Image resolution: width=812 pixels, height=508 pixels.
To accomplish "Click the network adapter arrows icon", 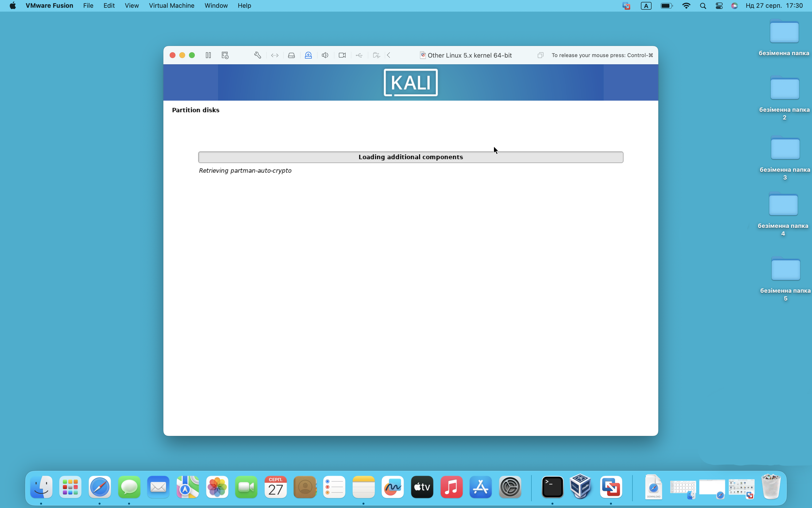I will click(x=275, y=55).
